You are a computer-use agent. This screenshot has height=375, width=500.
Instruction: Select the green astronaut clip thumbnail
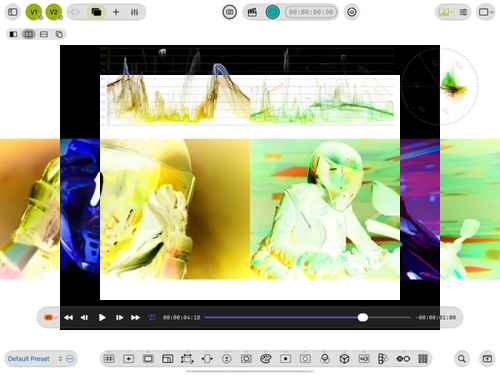click(x=325, y=209)
